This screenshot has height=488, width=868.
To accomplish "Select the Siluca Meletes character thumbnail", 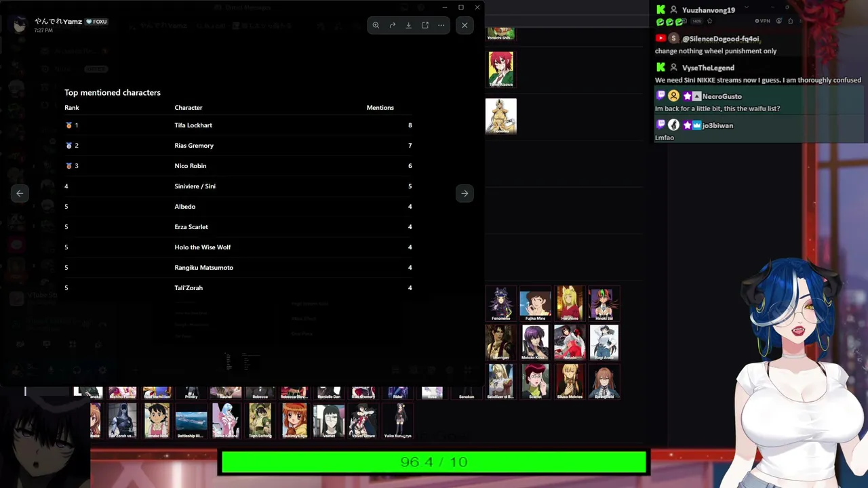I will (x=570, y=382).
